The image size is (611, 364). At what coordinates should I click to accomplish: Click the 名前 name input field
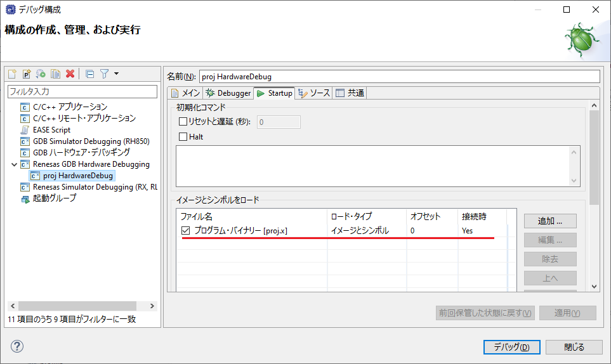point(400,77)
